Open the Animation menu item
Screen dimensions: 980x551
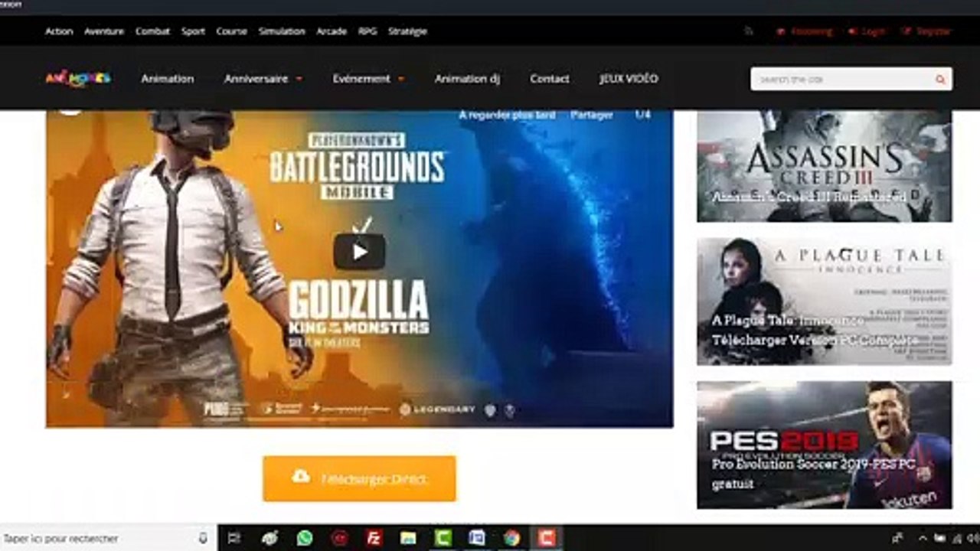(167, 78)
